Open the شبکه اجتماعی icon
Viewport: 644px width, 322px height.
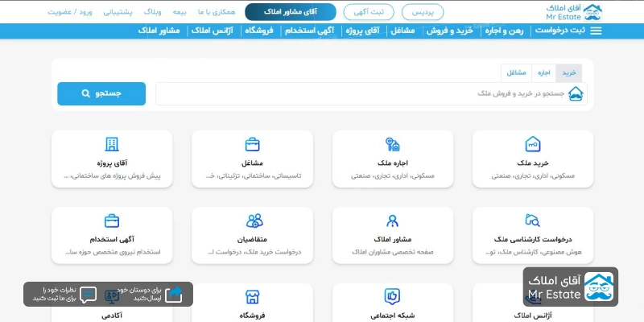click(393, 296)
